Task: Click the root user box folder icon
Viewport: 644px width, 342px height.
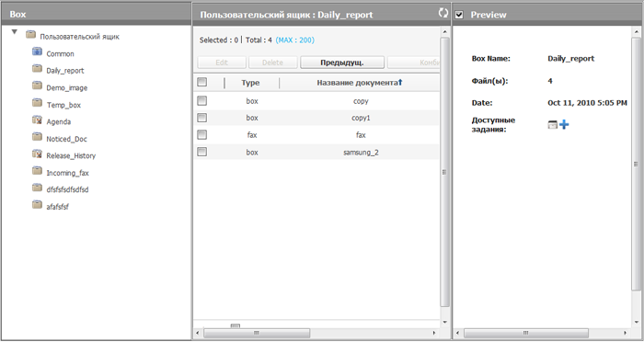Action: tap(30, 35)
